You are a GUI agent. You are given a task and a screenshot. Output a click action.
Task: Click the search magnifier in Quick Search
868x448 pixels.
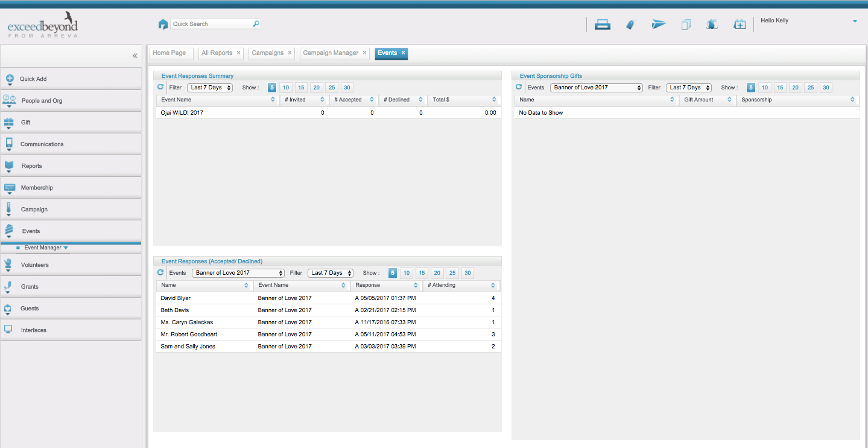coord(256,24)
